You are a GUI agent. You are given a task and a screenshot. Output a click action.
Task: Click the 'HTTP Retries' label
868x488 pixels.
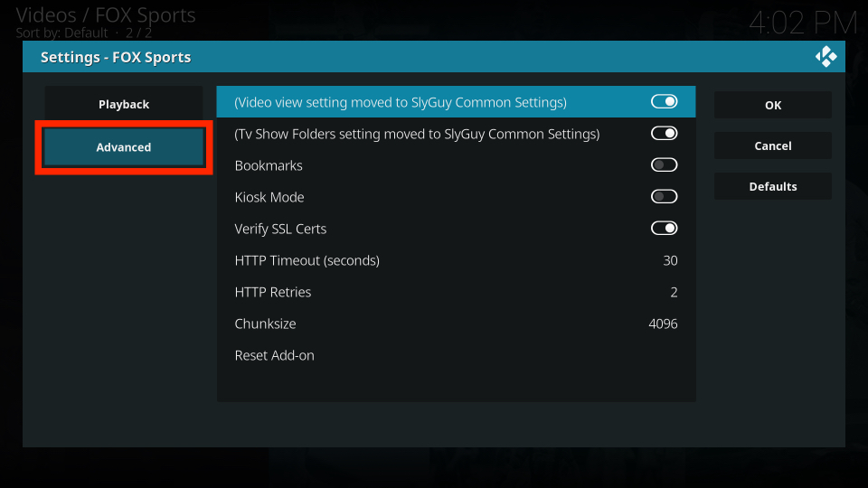tap(272, 292)
